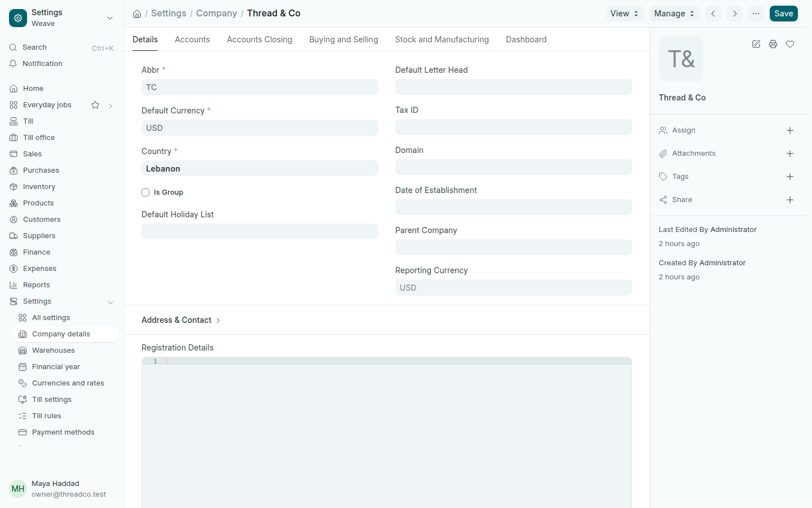Viewport: 812px width, 508px height.
Task: Expand the workspace switcher chevron
Action: point(110,18)
